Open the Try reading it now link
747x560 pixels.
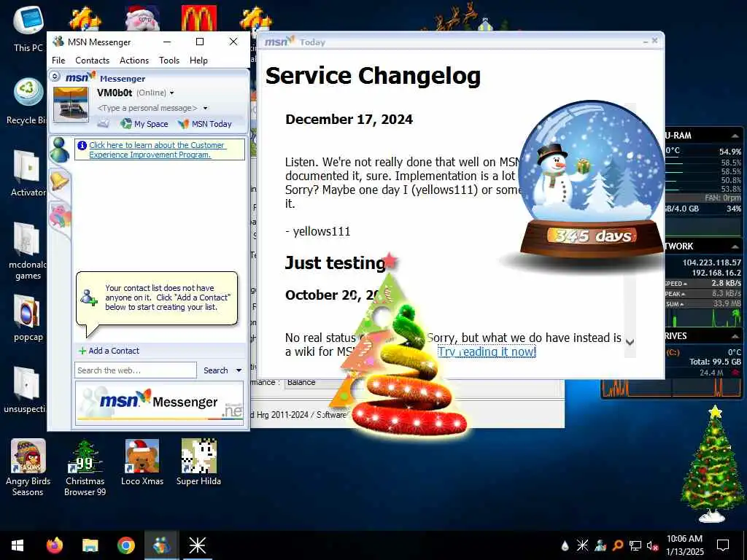click(x=487, y=352)
